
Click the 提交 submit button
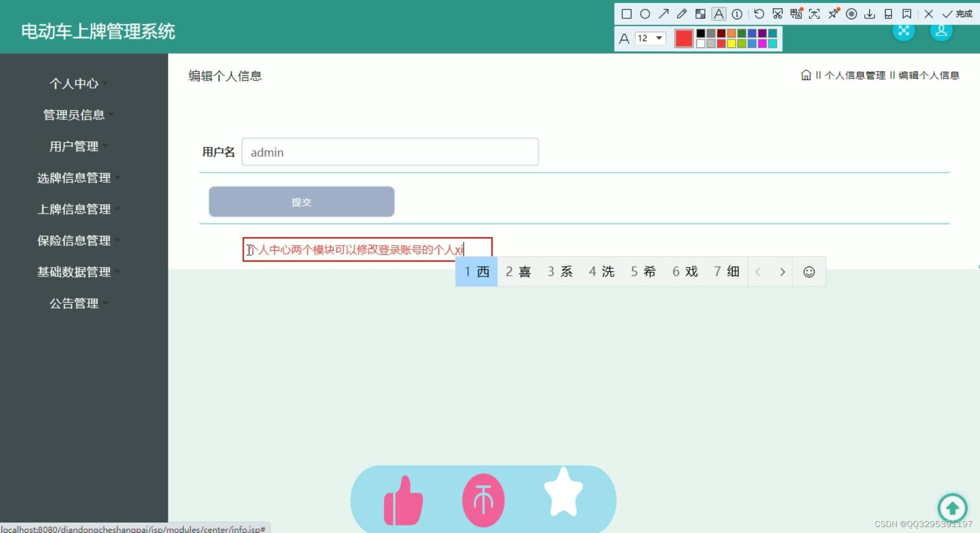coord(301,202)
